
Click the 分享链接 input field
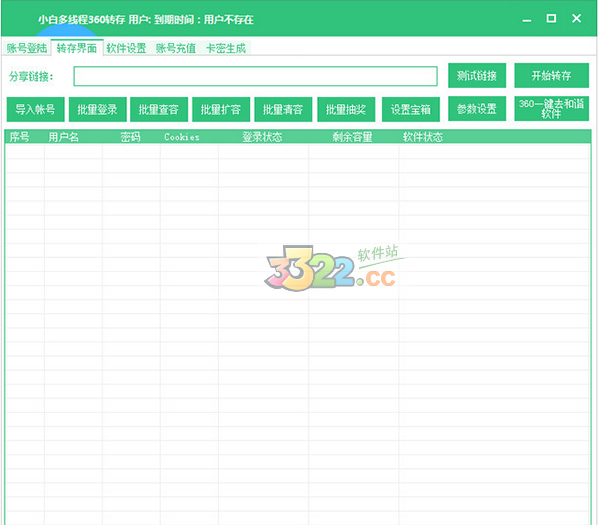tap(256, 76)
